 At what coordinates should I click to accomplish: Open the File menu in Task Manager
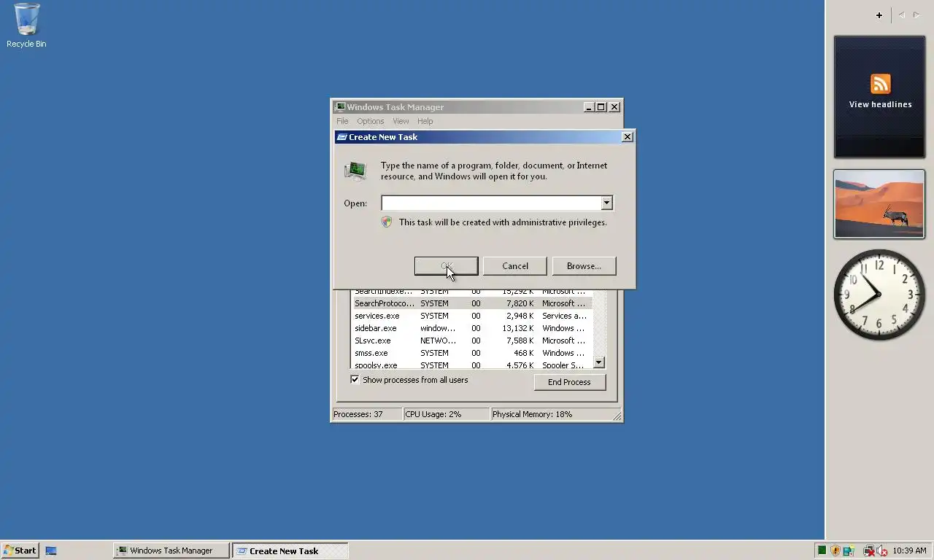pos(342,121)
